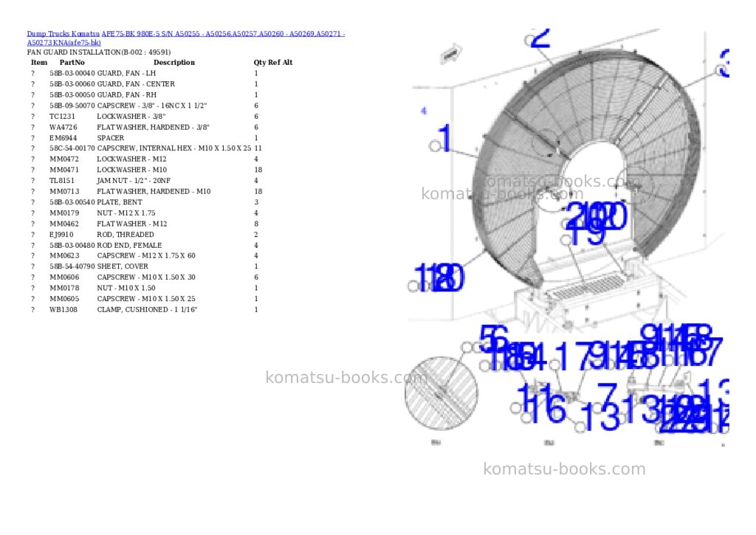Select 'NUT - M10 X 1.50' description
Image resolution: width=756 pixels, height=535 pixels.
pyautogui.click(x=126, y=289)
